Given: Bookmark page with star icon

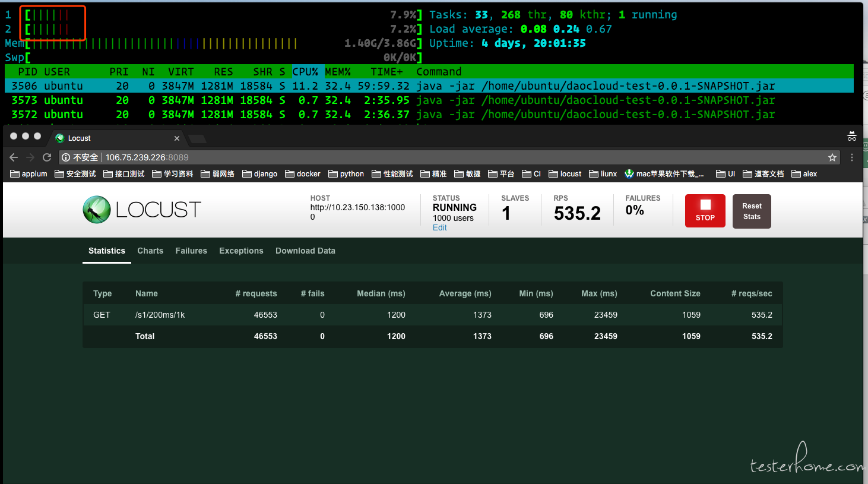Looking at the screenshot, I should click(x=832, y=157).
